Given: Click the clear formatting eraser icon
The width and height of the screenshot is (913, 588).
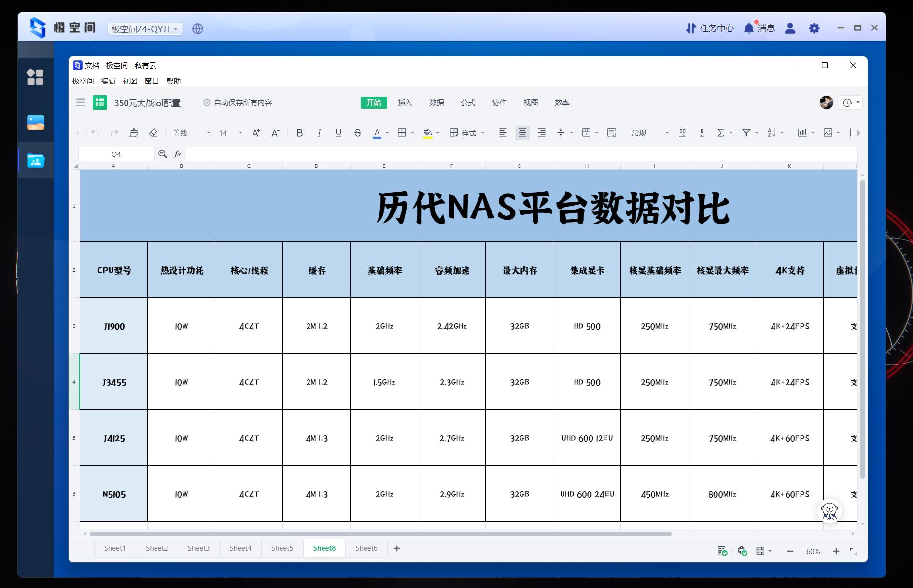Looking at the screenshot, I should tap(153, 133).
